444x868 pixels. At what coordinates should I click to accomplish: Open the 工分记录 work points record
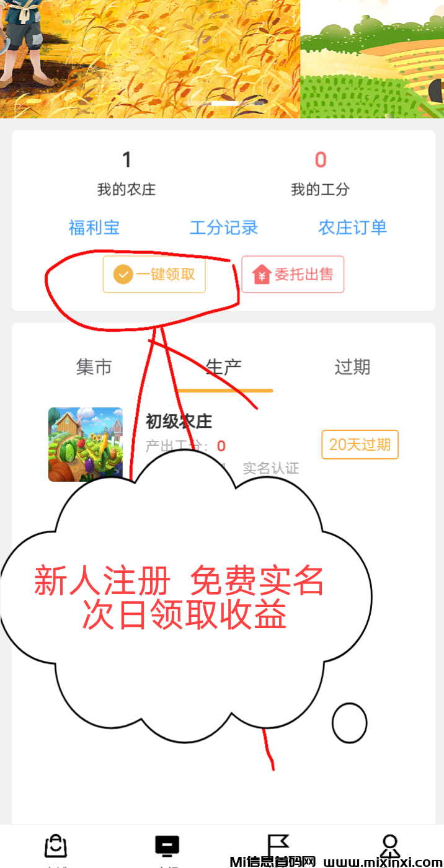point(223,228)
